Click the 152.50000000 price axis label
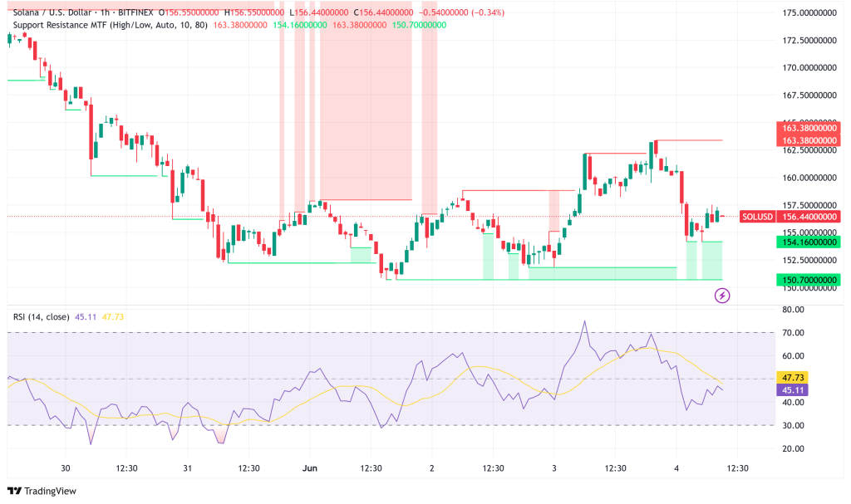 pyautogui.click(x=809, y=261)
